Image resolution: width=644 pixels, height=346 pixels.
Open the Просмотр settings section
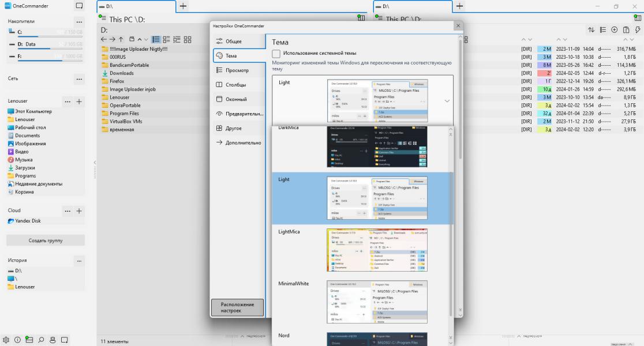(x=239, y=70)
